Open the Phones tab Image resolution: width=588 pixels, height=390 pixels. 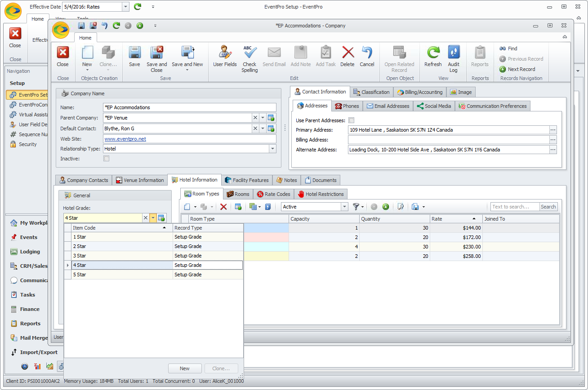(347, 106)
